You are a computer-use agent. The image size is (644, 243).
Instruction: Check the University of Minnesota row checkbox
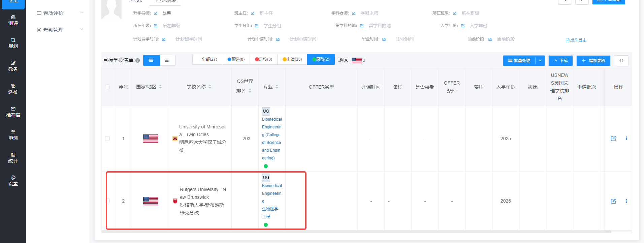107,139
